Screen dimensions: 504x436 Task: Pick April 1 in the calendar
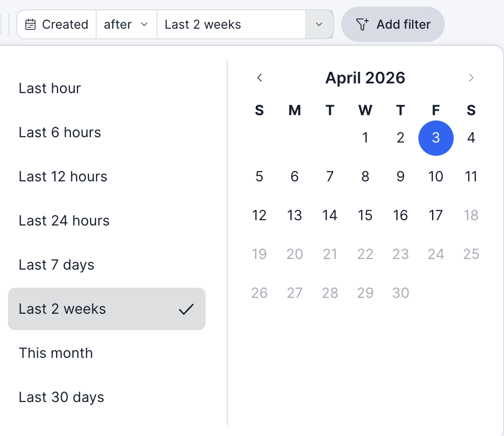(365, 138)
